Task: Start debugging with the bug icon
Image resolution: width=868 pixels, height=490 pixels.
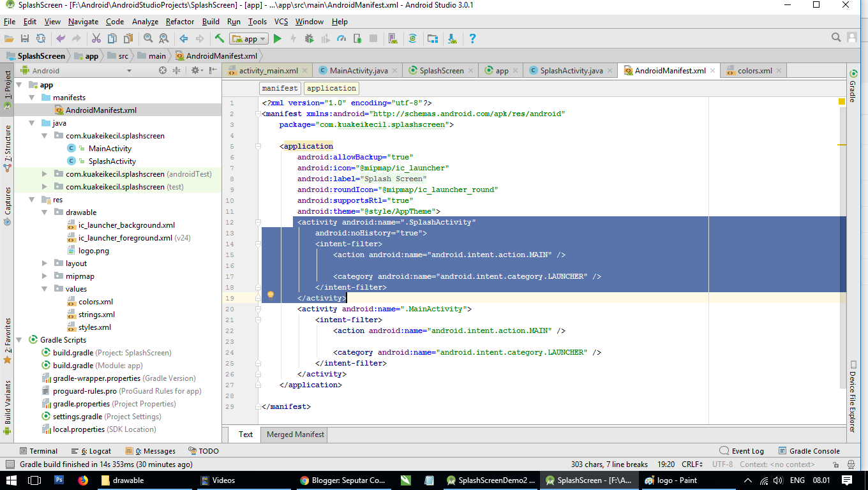Action: click(308, 38)
